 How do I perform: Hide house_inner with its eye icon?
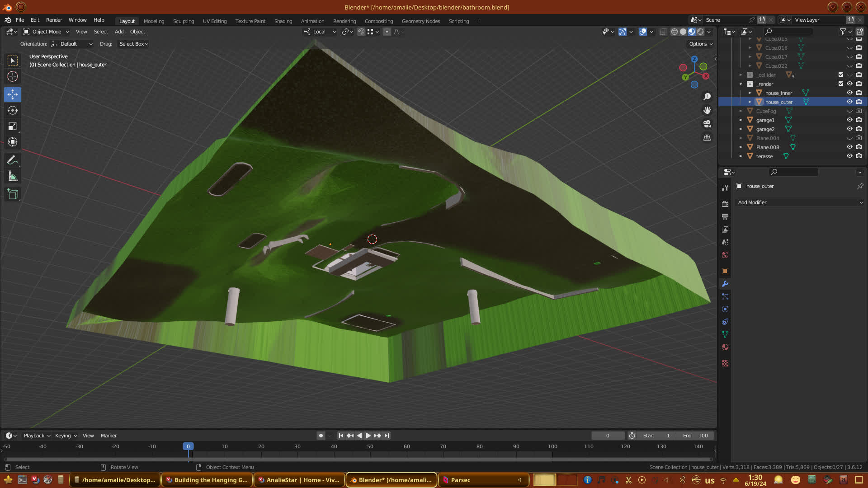click(849, 93)
